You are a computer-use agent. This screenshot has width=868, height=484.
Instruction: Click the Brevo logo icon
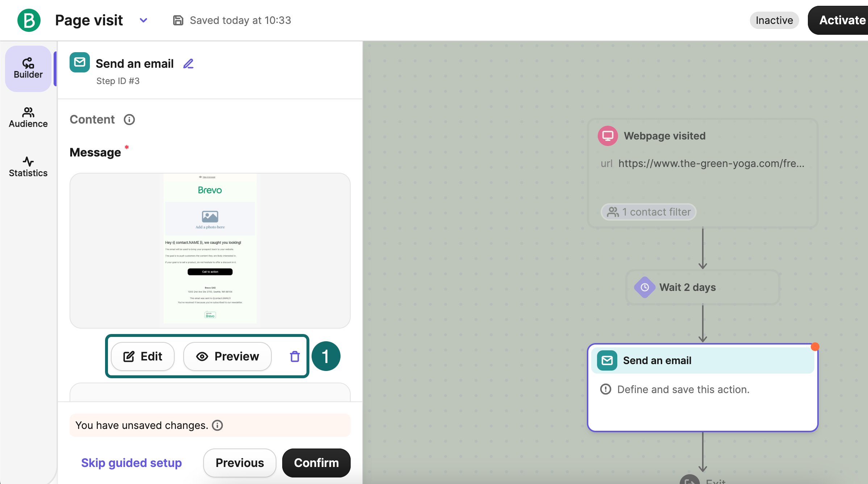29,20
